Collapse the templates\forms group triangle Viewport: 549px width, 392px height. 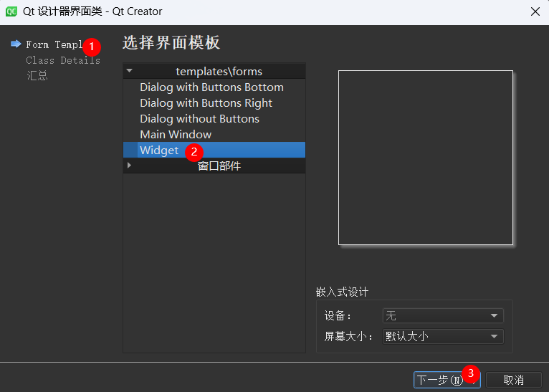tap(129, 71)
